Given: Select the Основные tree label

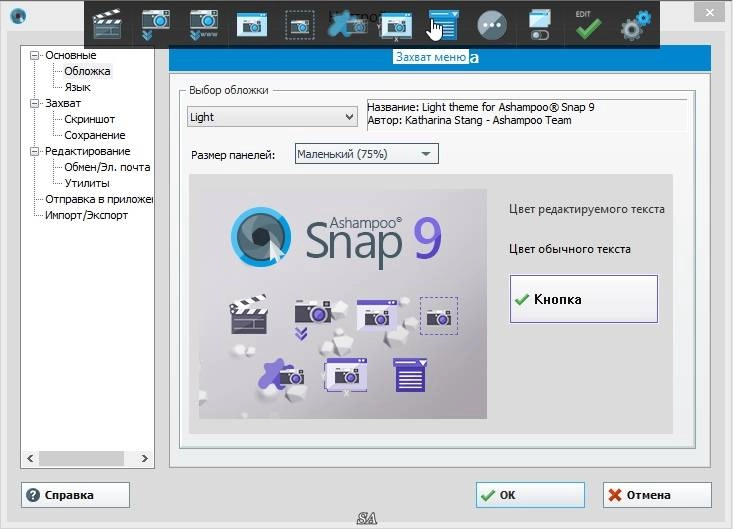Looking at the screenshot, I should click(x=71, y=55).
